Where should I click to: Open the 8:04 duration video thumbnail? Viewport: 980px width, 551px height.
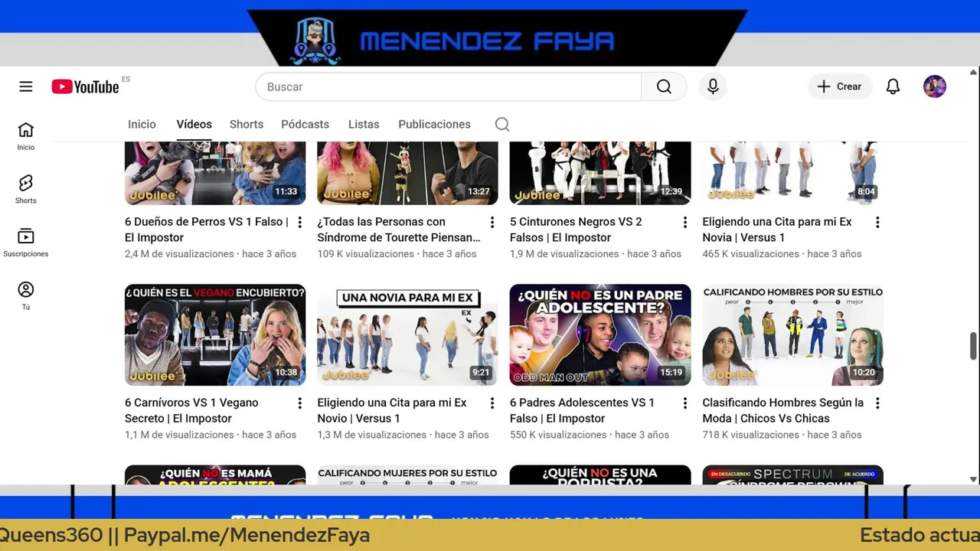792,173
